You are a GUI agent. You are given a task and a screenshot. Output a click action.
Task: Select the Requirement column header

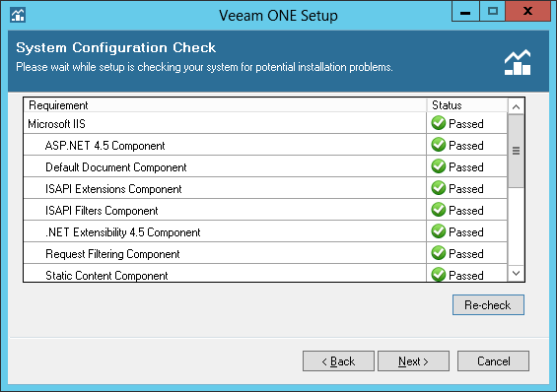tap(225, 105)
